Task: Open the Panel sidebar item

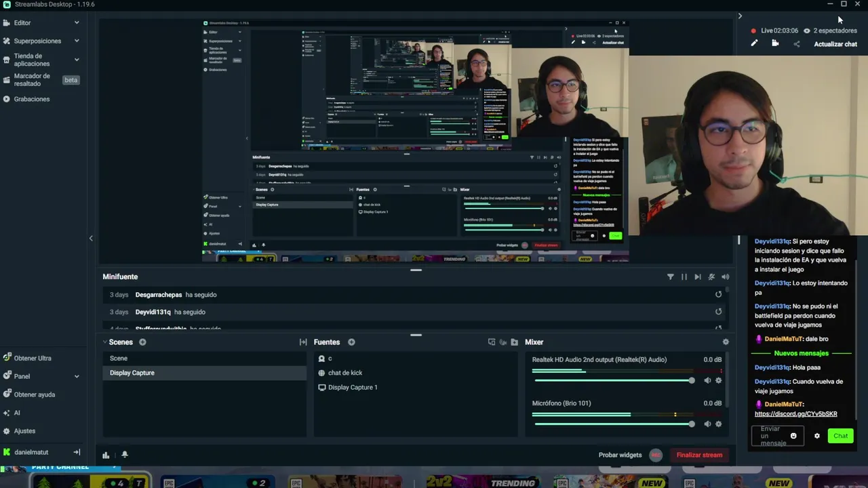Action: (x=22, y=376)
